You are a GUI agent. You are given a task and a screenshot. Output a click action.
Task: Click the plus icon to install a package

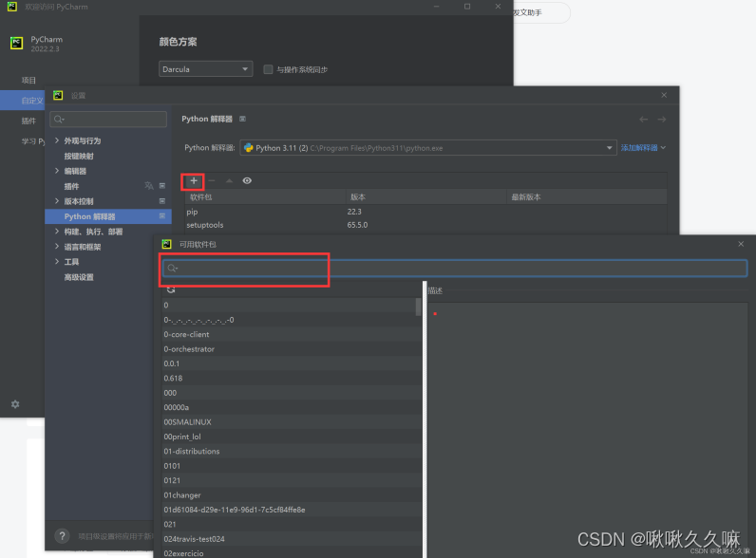pos(194,181)
